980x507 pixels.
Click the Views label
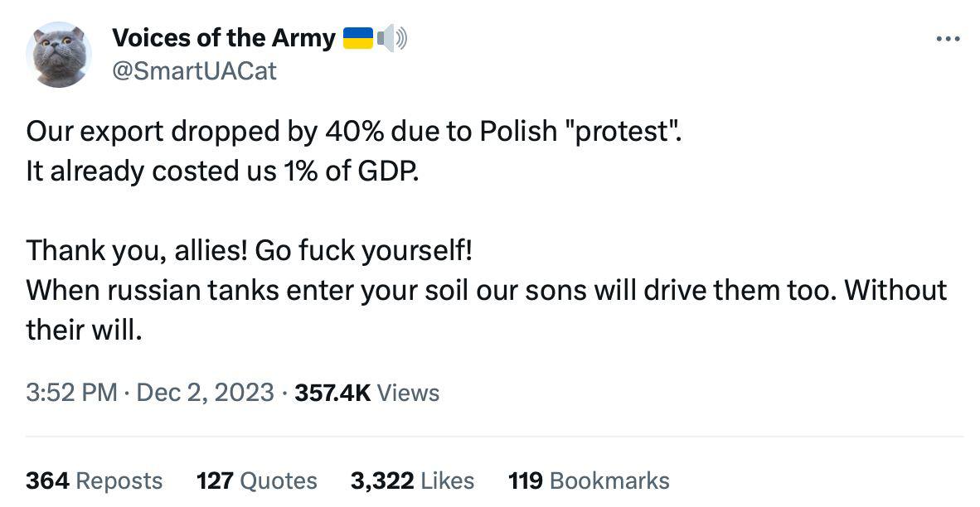point(408,393)
